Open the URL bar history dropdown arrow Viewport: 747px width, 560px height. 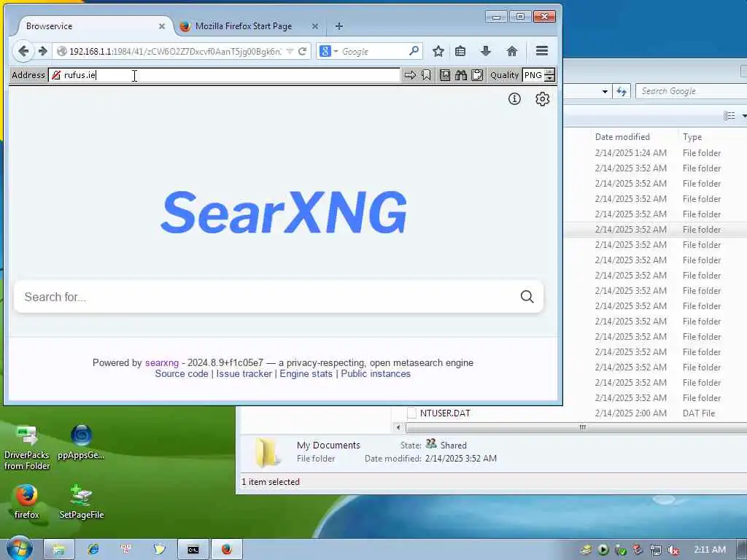(x=290, y=51)
